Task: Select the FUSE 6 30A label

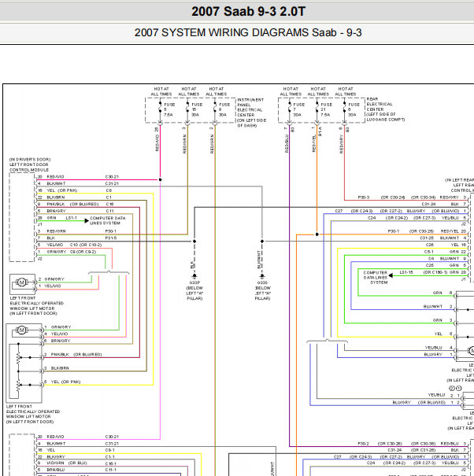Action: pyautogui.click(x=354, y=109)
